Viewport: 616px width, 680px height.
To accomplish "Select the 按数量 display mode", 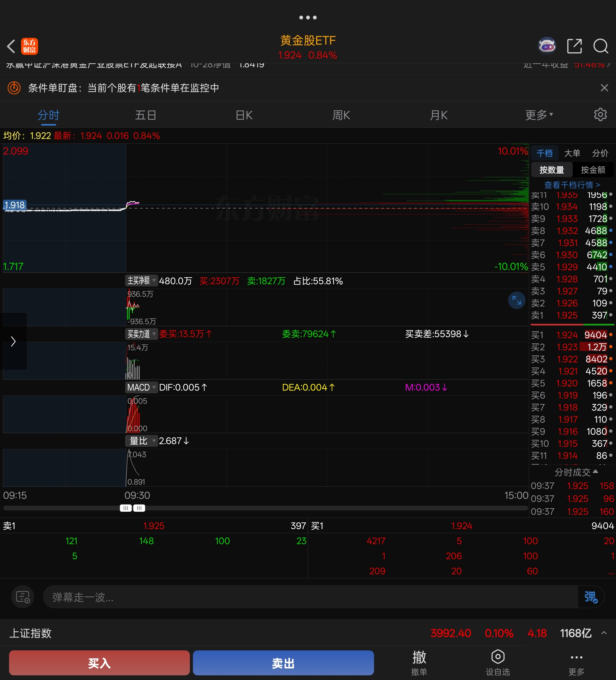I will tap(552, 170).
